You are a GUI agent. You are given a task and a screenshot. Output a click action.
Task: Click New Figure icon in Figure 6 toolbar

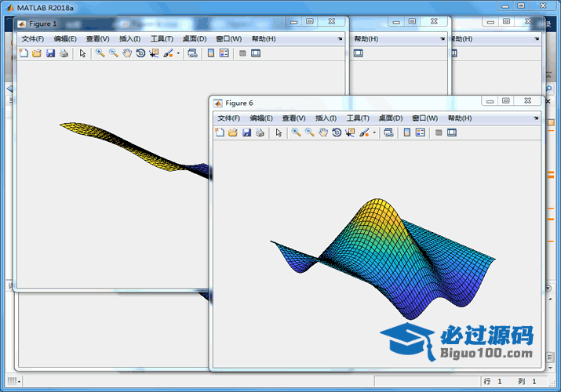click(220, 132)
